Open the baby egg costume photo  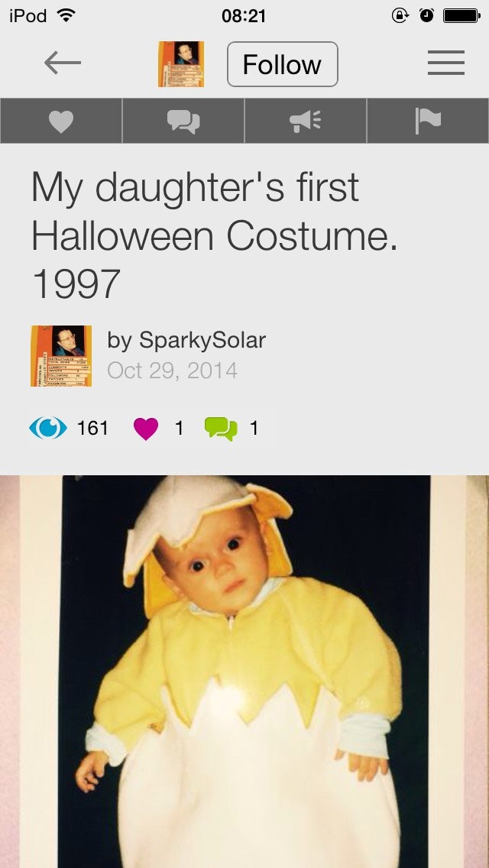pos(244,672)
